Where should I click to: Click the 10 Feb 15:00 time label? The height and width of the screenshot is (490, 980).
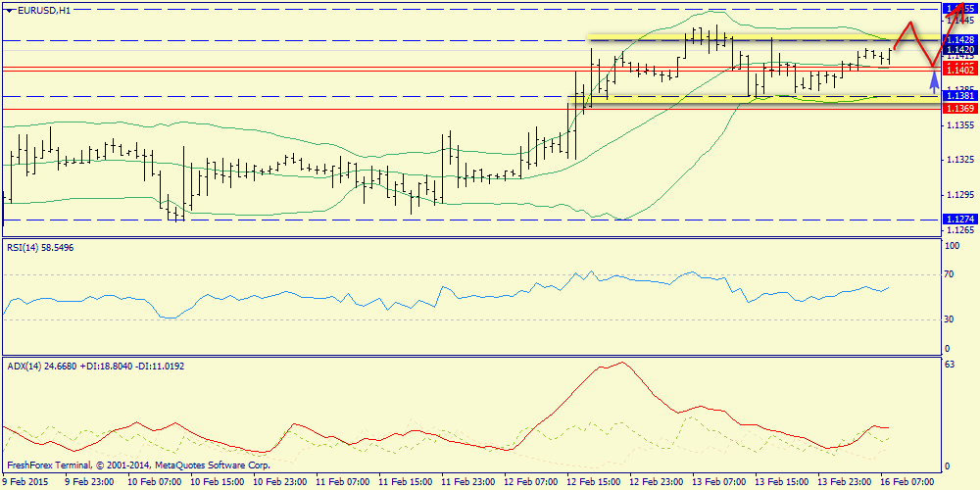pyautogui.click(x=217, y=482)
